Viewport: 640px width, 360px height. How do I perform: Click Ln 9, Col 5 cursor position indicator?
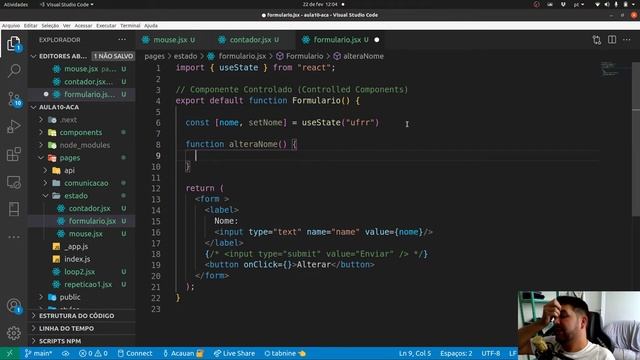coord(415,353)
